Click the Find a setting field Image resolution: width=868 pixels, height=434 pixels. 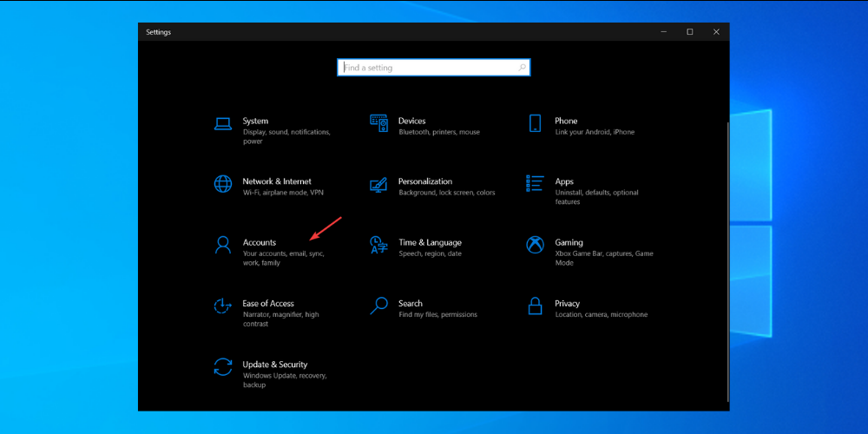coord(433,68)
